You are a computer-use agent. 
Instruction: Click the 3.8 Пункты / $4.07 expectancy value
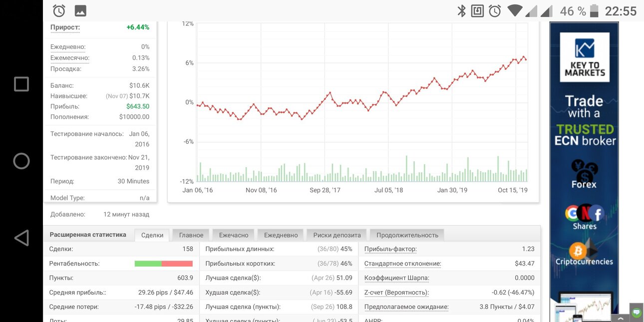(x=507, y=307)
